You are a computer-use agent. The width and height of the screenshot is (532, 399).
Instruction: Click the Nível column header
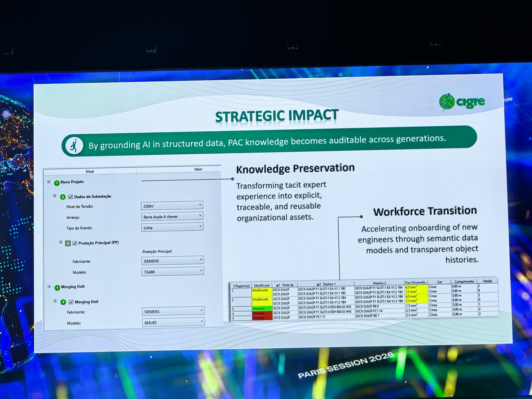(90, 171)
